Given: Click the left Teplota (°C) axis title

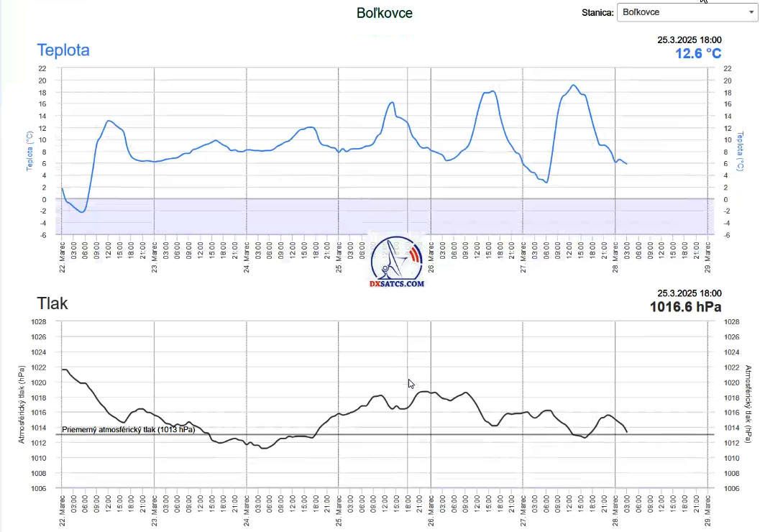Looking at the screenshot, I should pyautogui.click(x=29, y=151).
